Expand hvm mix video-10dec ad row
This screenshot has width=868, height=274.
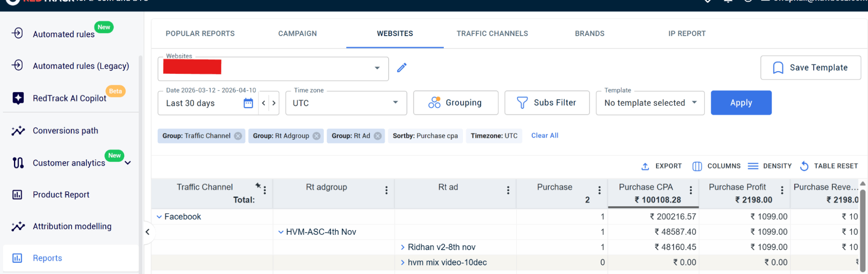click(403, 262)
